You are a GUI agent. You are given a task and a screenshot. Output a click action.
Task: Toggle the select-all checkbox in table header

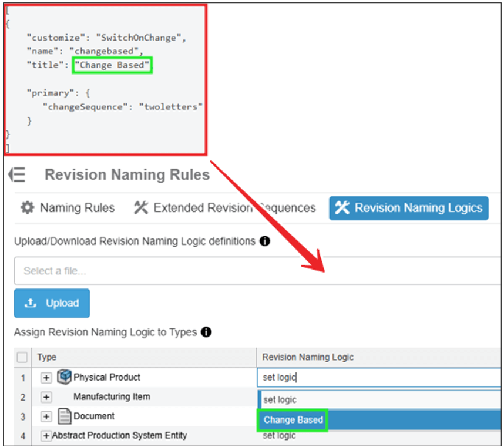point(22,357)
